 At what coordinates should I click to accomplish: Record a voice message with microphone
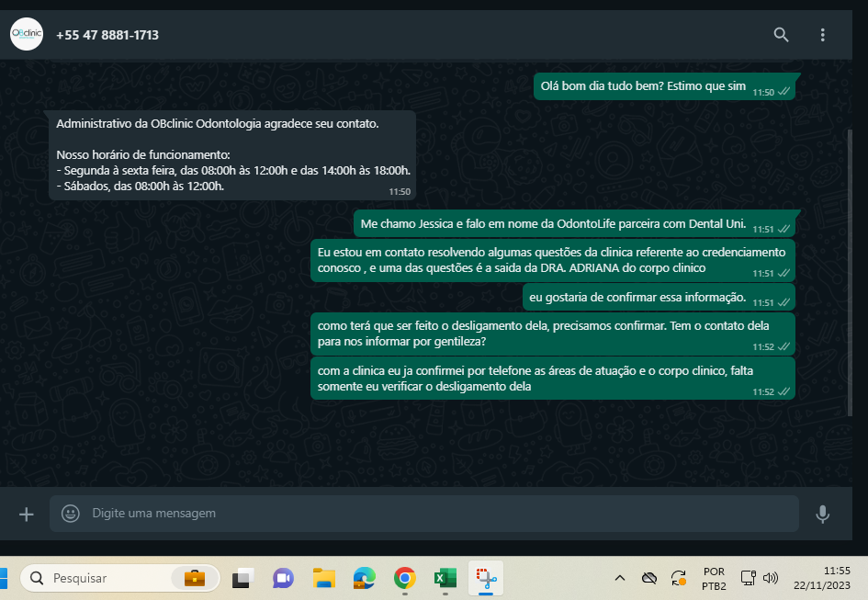pyautogui.click(x=822, y=514)
